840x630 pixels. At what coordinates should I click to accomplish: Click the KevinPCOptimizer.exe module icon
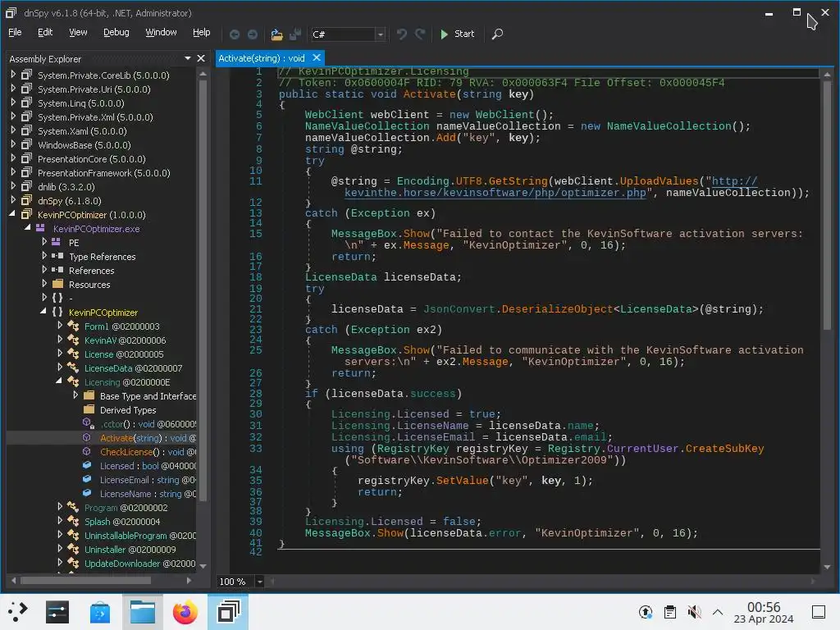[x=40, y=228]
